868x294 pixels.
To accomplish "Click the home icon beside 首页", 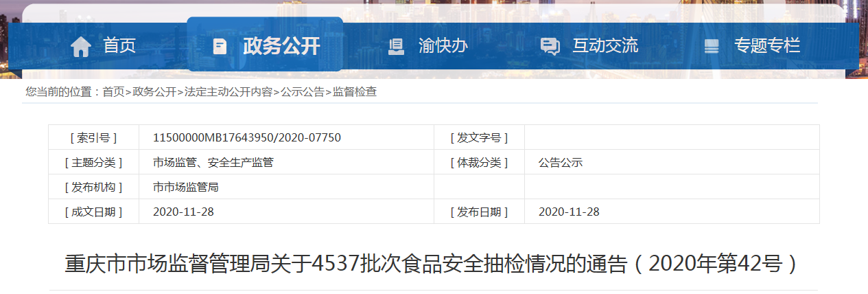I will click(x=81, y=47).
